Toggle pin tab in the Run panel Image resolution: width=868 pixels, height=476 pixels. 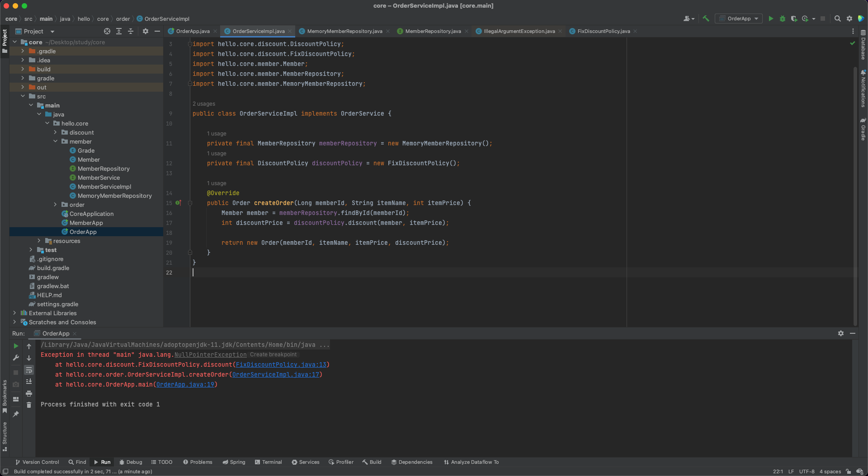(16, 414)
